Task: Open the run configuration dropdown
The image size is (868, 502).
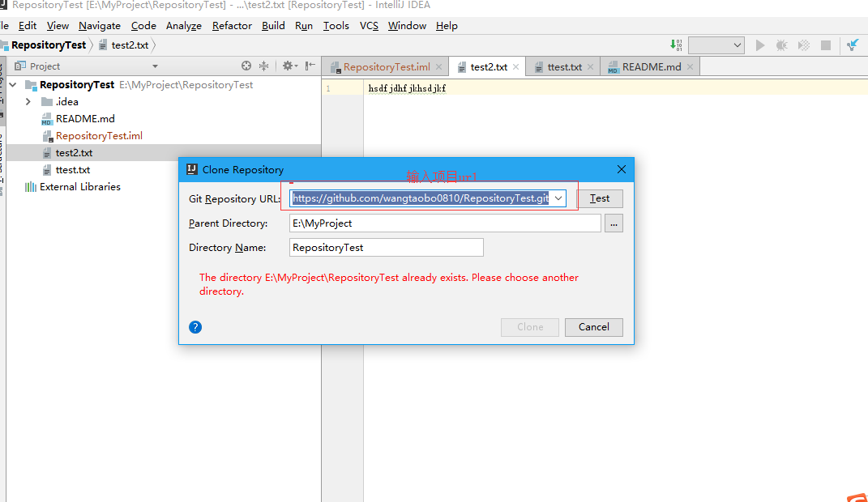Action: tap(716, 45)
